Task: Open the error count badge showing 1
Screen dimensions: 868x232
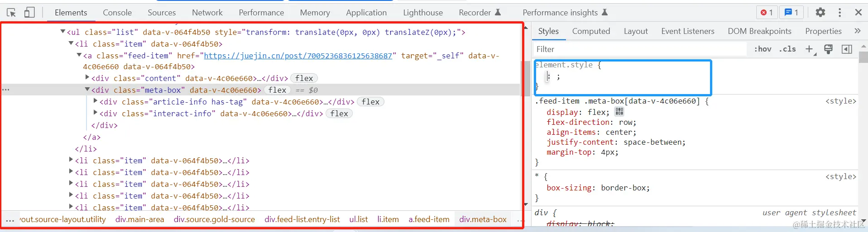Action: [x=767, y=13]
